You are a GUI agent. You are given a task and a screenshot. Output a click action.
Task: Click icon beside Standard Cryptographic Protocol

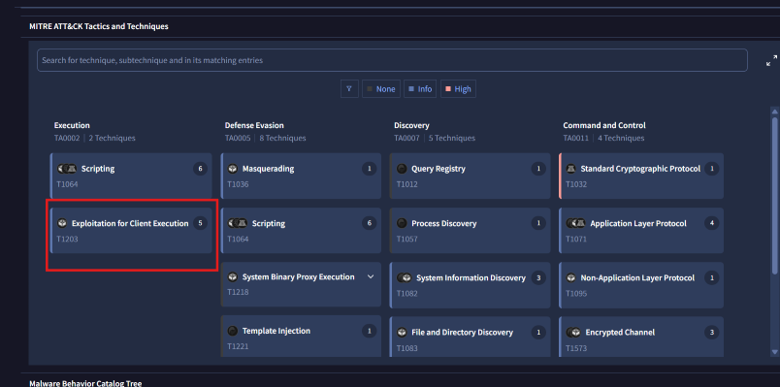click(571, 169)
